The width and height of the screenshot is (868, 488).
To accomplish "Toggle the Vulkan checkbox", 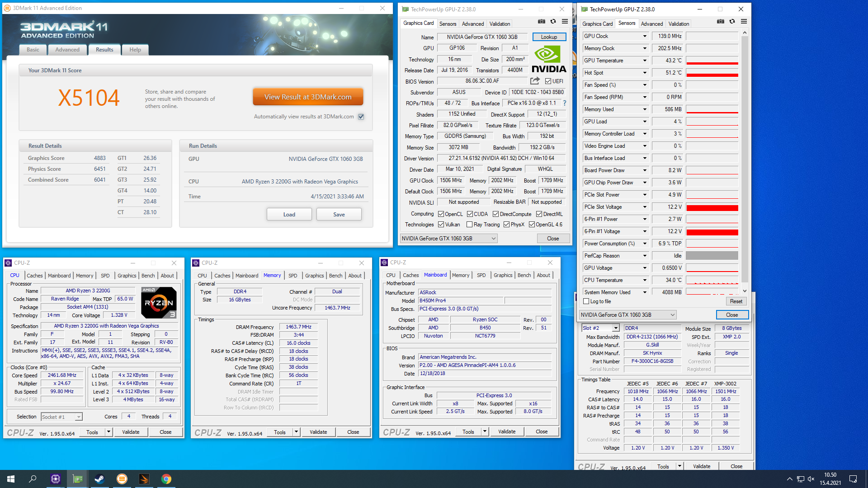I will 441,225.
